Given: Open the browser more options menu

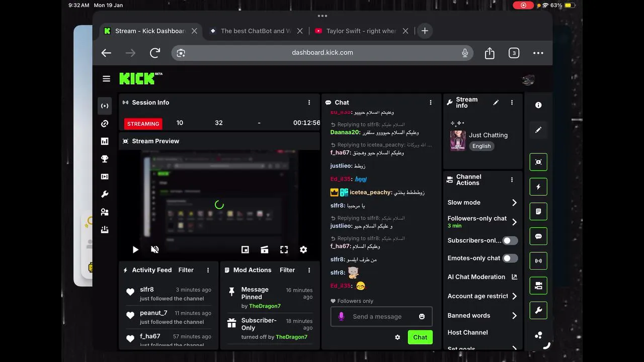Looking at the screenshot, I should click(x=538, y=53).
